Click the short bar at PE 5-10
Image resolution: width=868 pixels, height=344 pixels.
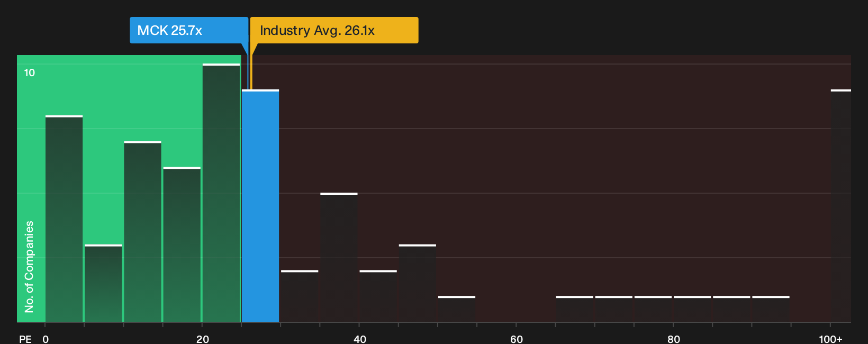(103, 283)
